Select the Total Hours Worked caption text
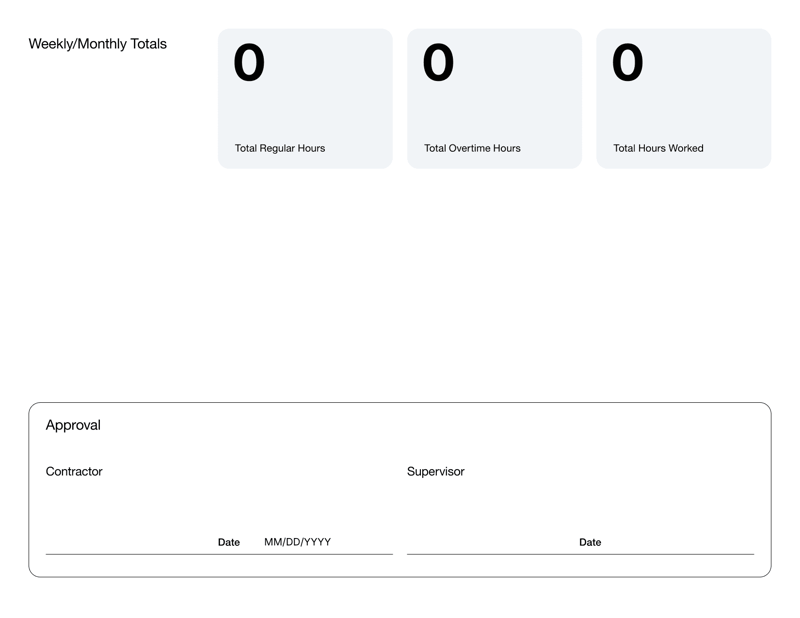This screenshot has width=800, height=618. pos(659,148)
